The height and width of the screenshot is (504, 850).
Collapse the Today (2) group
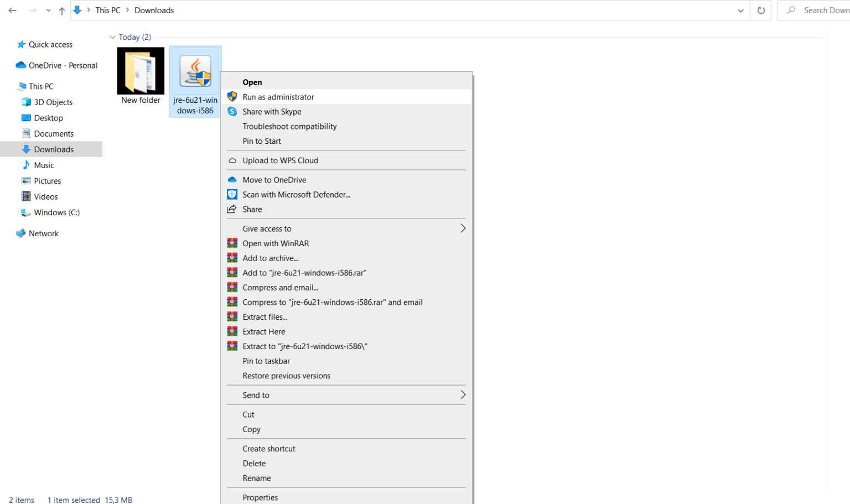[x=112, y=37]
